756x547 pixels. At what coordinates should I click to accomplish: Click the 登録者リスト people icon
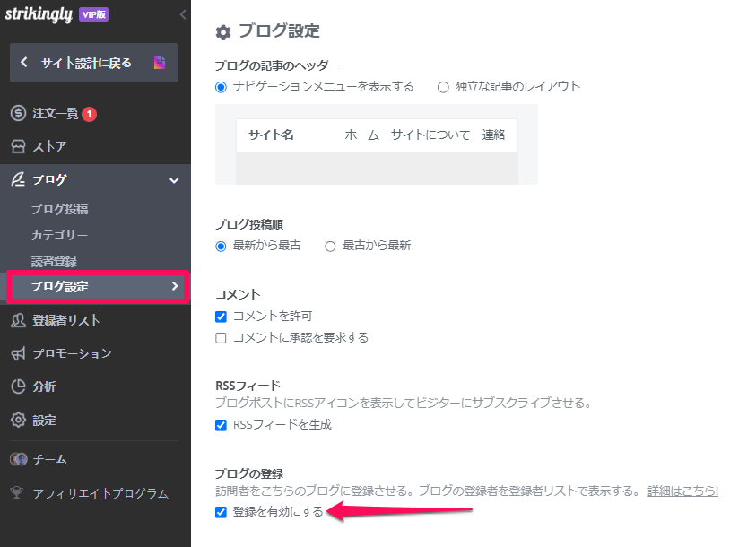point(18,320)
